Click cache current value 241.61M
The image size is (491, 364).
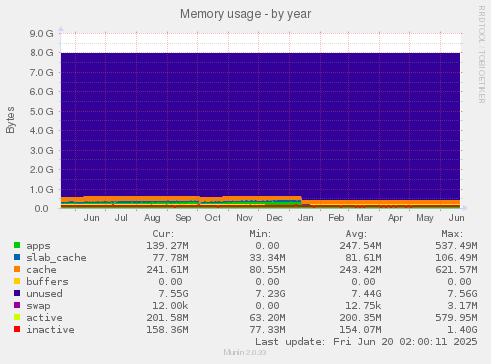click(167, 270)
